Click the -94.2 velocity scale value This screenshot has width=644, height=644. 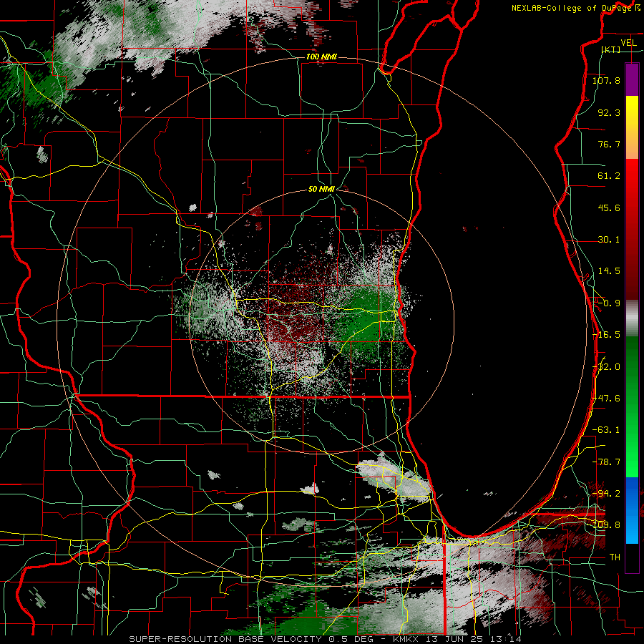pos(606,494)
